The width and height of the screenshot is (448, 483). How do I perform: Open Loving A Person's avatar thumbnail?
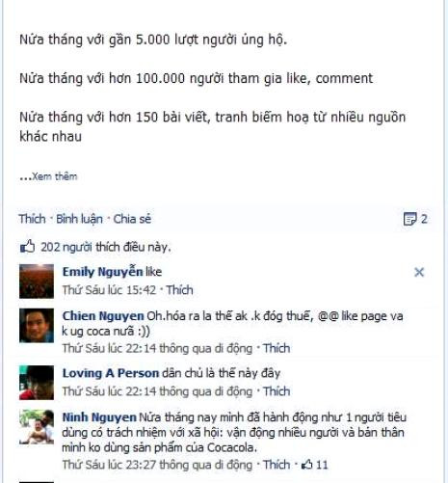pos(37,383)
